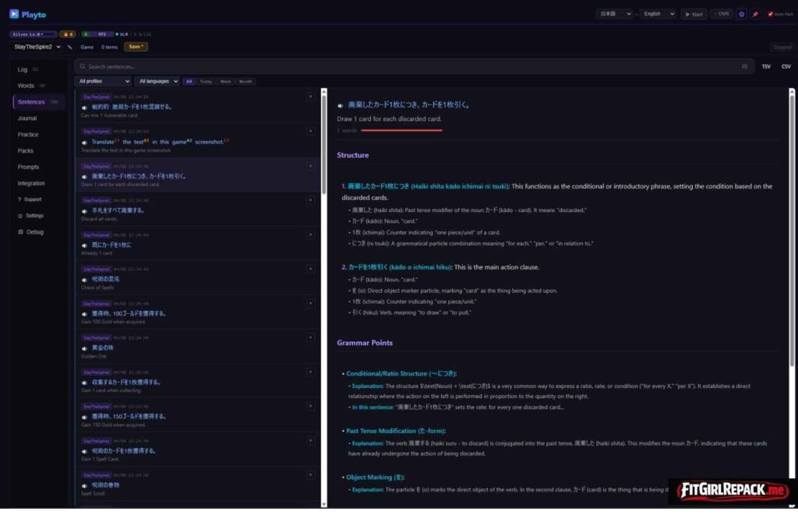
Task: Toggle the Auto Pack checkbox
Action: coord(770,14)
